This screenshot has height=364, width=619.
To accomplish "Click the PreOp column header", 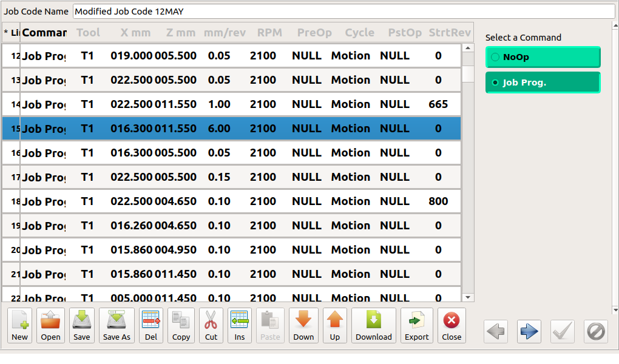I will [x=314, y=33].
